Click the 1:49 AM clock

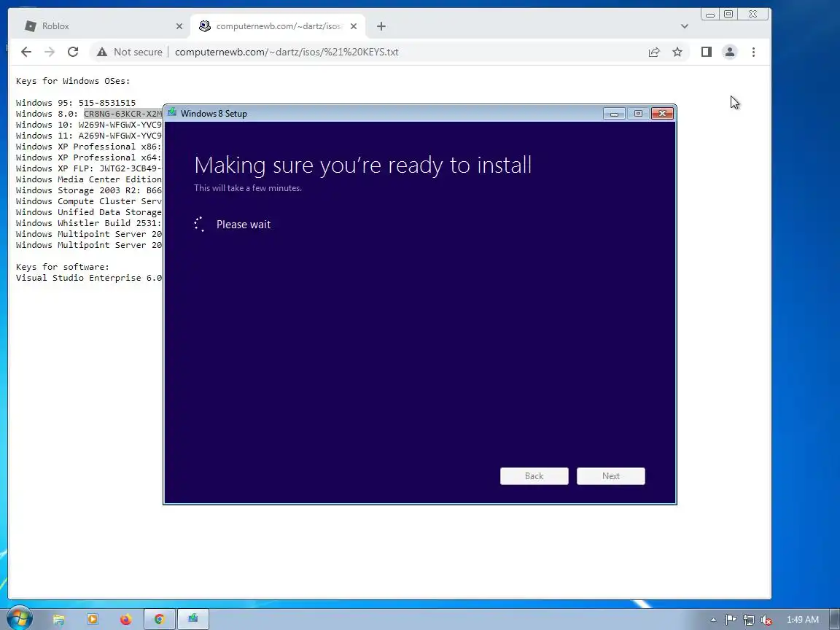pos(802,620)
